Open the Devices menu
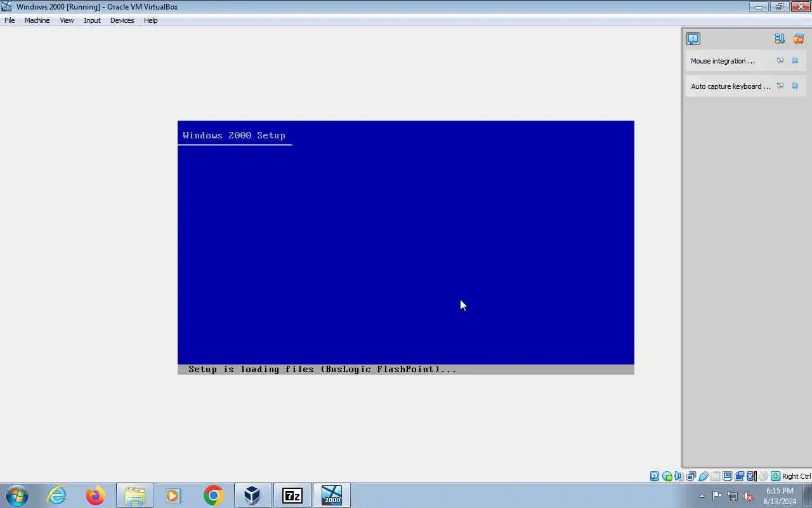Viewport: 812px width, 508px height. (x=122, y=20)
